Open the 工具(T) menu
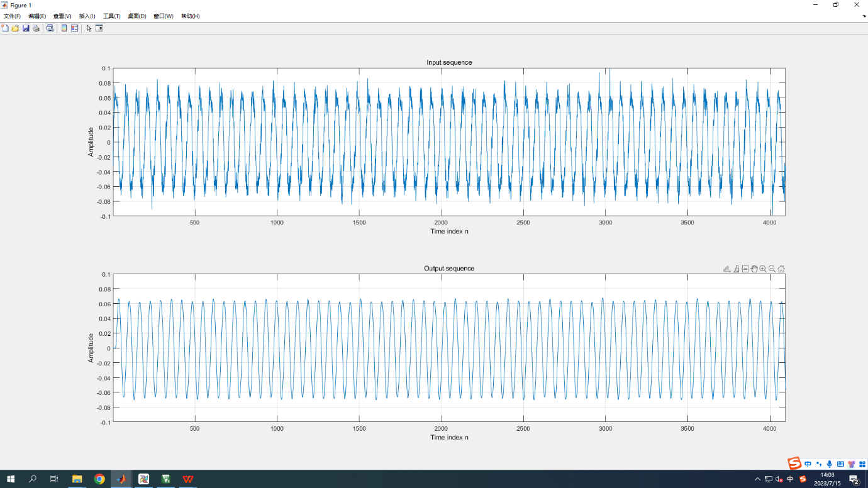Screen dimensions: 868x488 [111, 16]
